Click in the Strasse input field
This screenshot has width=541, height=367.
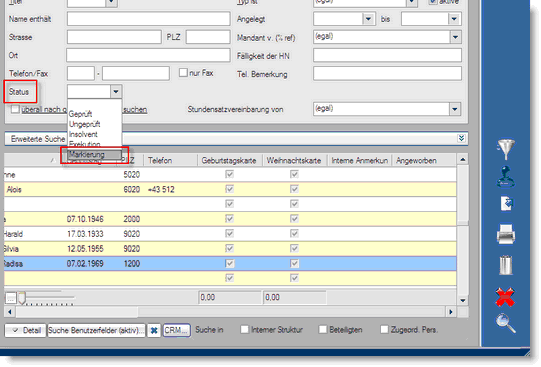114,37
